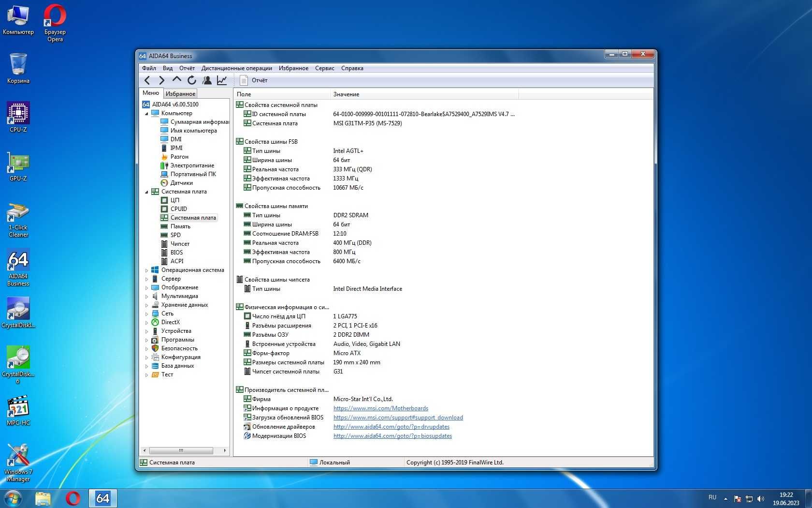Screen dimensions: 812x508
Task: Go back with the left arrow toolbar icon
Action: [x=147, y=80]
